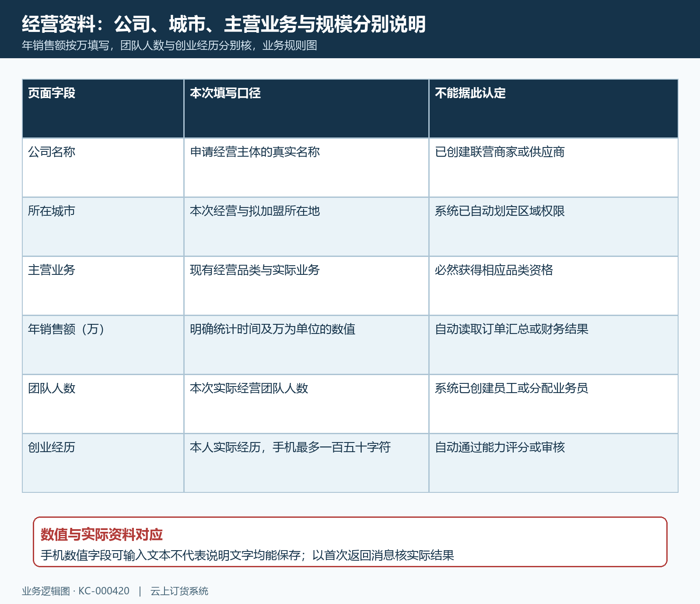Viewport: 700px width, 604px height.
Task: Select the 公司名称 field cell
Action: tap(103, 168)
